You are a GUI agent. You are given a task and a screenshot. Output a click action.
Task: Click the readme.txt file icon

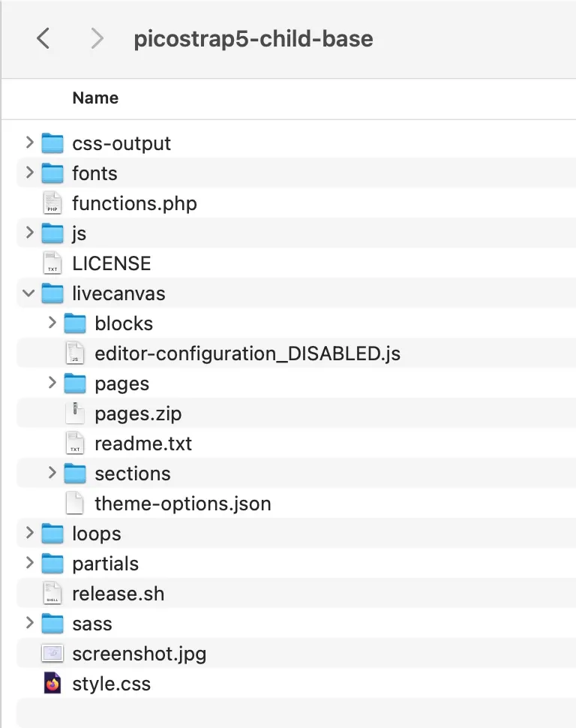pos(74,444)
